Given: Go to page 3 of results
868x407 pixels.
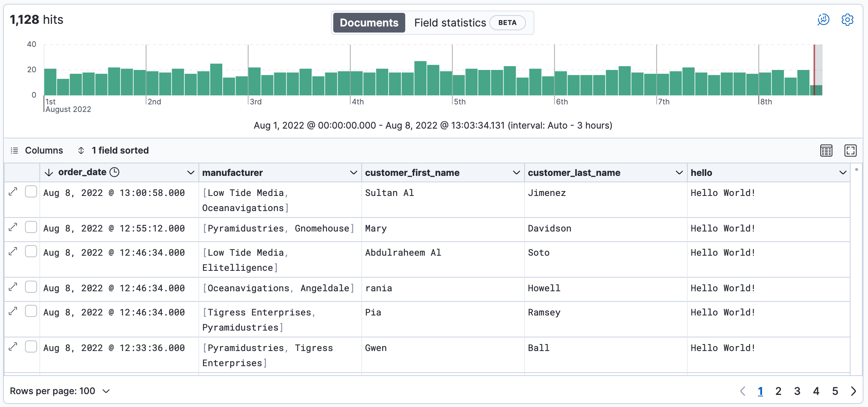Looking at the screenshot, I should coord(797,391).
